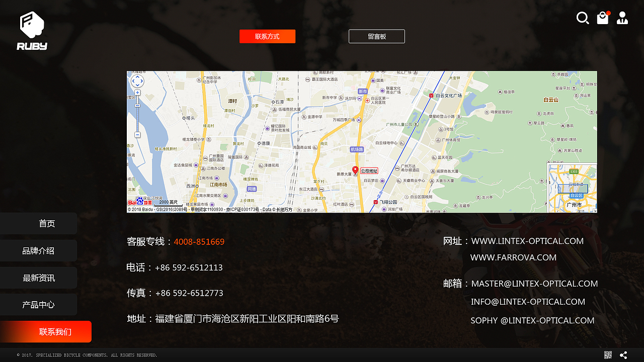Select the 联系方式 tab

pos(267,36)
